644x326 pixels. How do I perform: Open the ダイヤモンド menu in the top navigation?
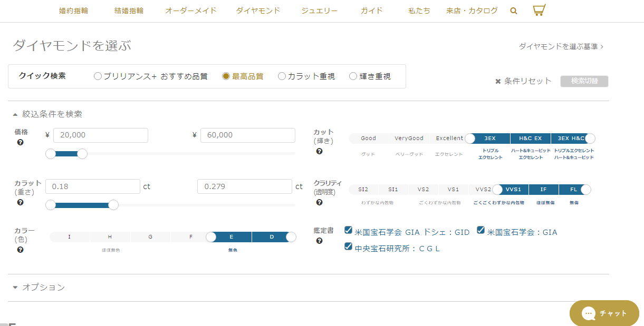click(258, 11)
